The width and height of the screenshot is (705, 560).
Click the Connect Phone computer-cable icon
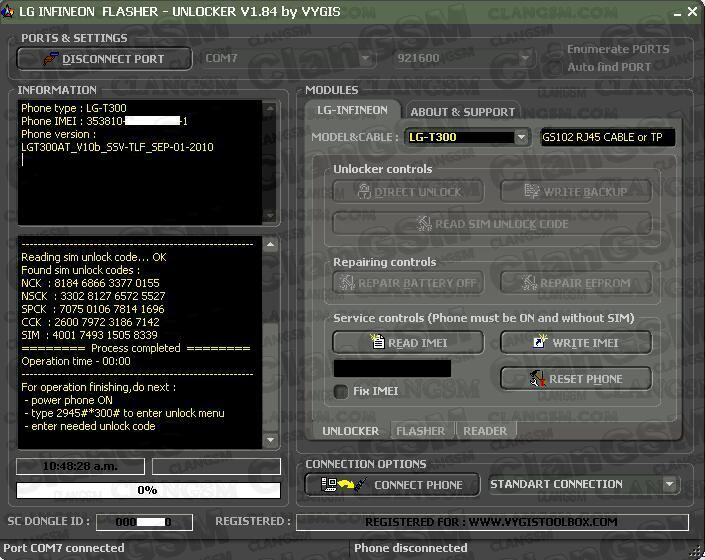[x=344, y=484]
